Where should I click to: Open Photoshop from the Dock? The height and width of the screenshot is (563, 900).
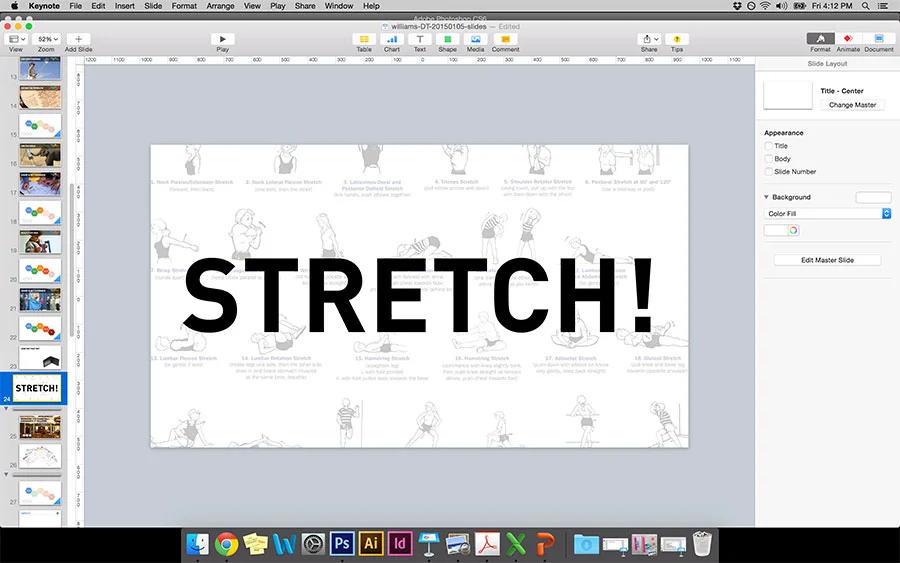tap(342, 543)
